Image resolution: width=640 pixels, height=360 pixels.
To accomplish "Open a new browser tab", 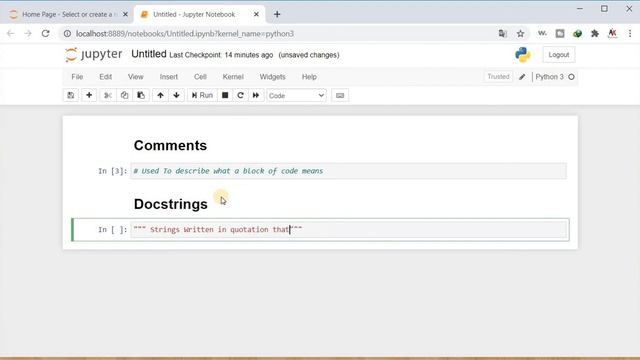I will click(277, 14).
